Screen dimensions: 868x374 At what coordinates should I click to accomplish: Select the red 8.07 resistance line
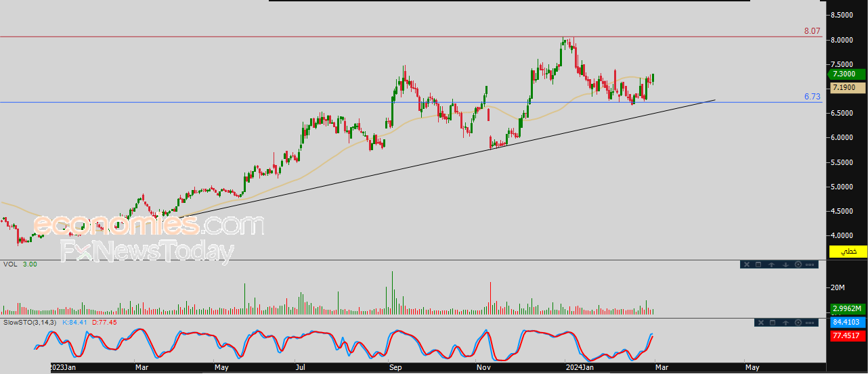click(406, 37)
